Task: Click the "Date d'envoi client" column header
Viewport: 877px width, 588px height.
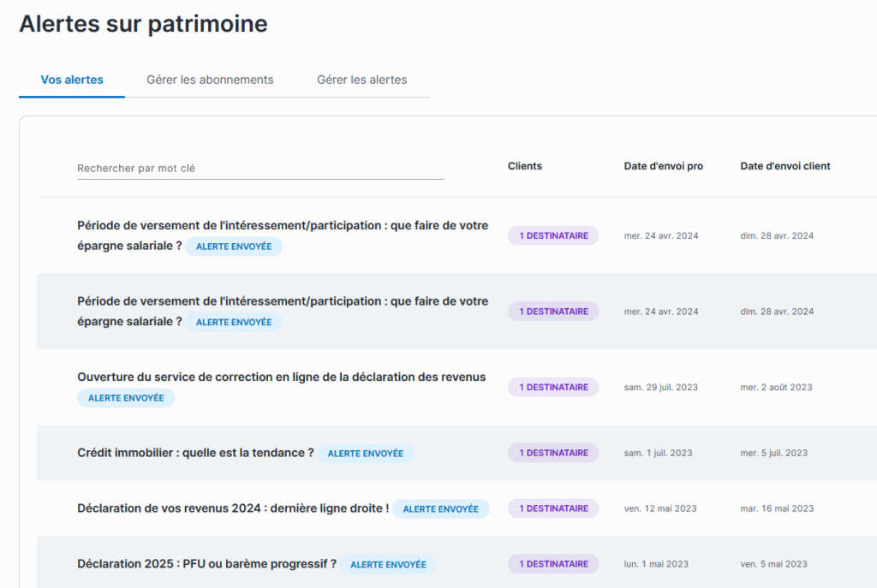Action: [785, 166]
